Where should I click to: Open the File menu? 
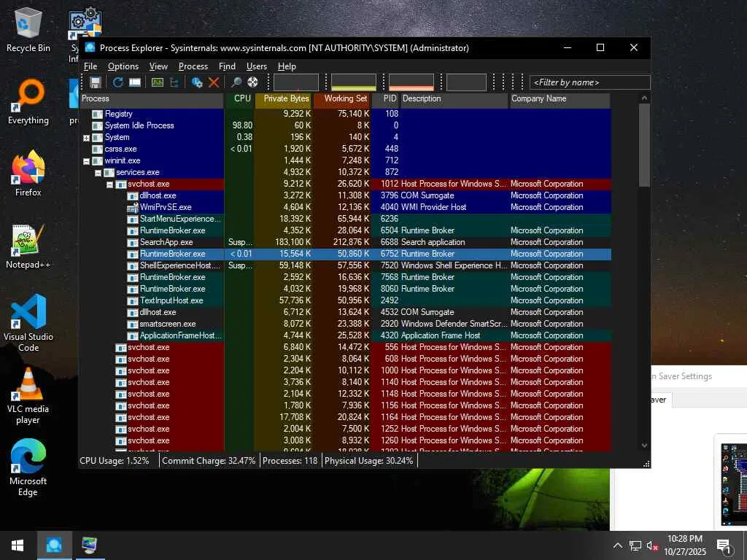pyautogui.click(x=90, y=66)
